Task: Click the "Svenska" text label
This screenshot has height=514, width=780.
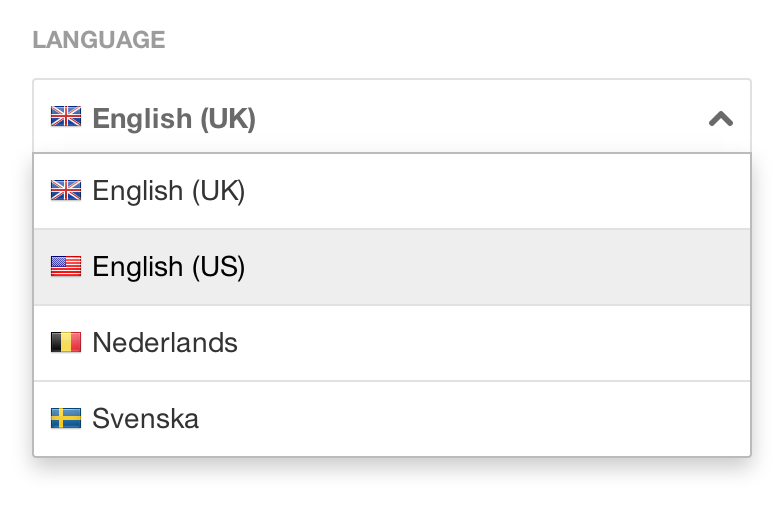Action: (145, 419)
